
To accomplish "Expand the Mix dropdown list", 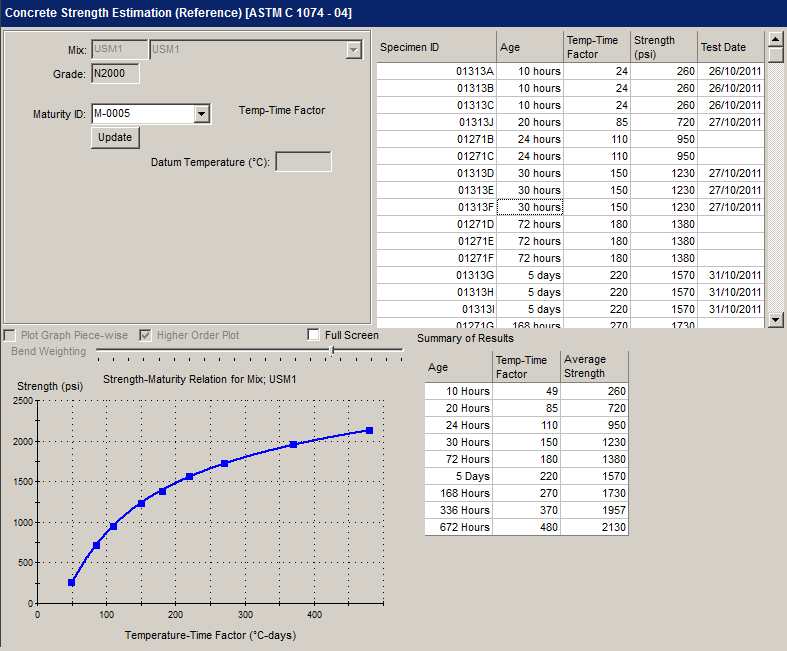I will click(x=352, y=49).
